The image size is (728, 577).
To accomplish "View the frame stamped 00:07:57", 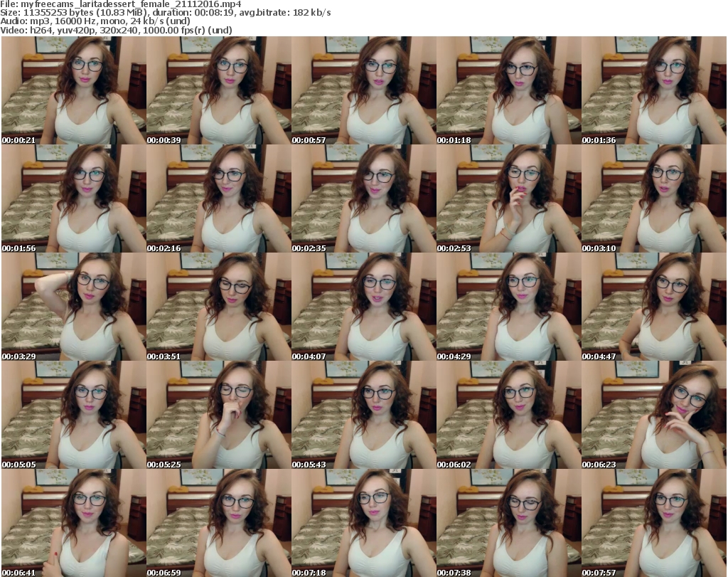I will (654, 523).
